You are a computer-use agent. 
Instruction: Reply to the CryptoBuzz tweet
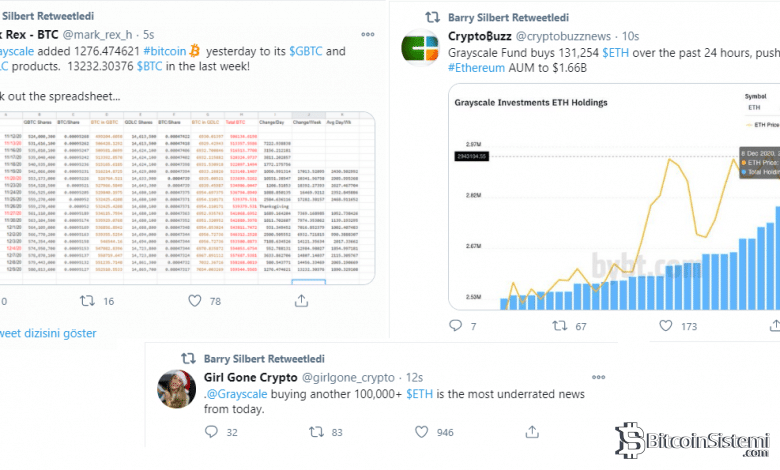coord(456,326)
